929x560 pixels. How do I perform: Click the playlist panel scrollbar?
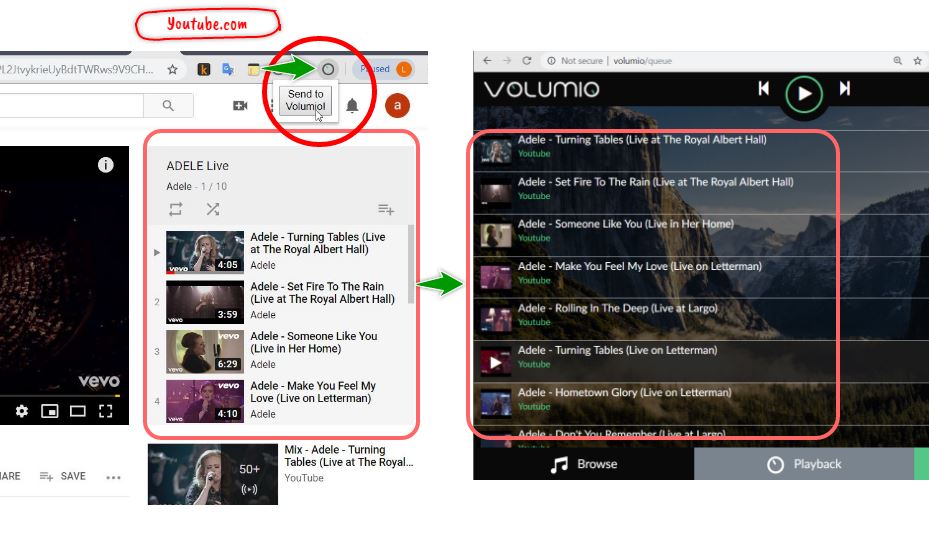[411, 264]
